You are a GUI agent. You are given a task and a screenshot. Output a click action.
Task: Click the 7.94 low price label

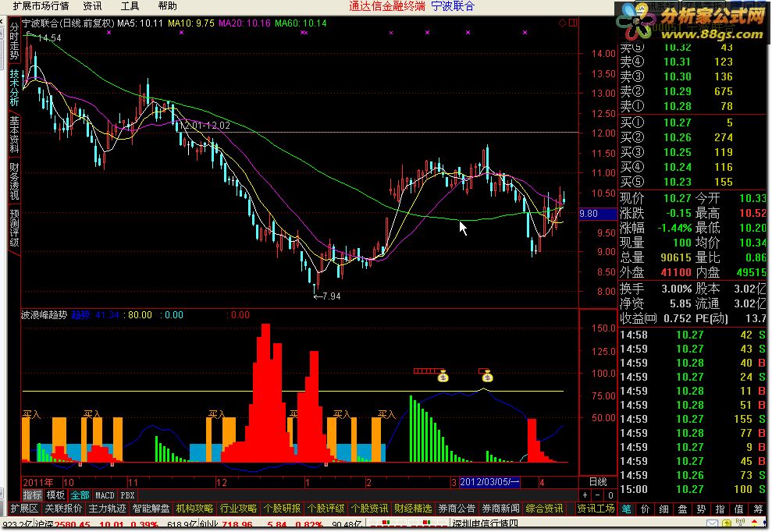332,296
